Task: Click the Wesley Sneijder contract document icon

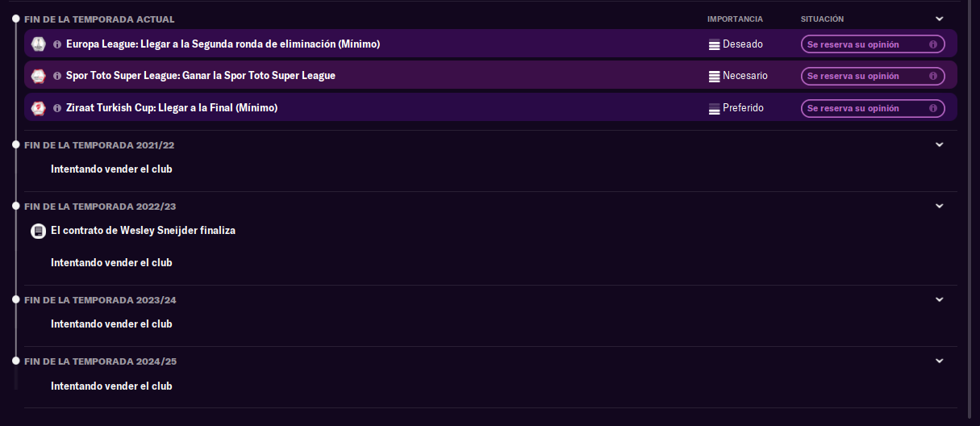Action: click(x=38, y=231)
